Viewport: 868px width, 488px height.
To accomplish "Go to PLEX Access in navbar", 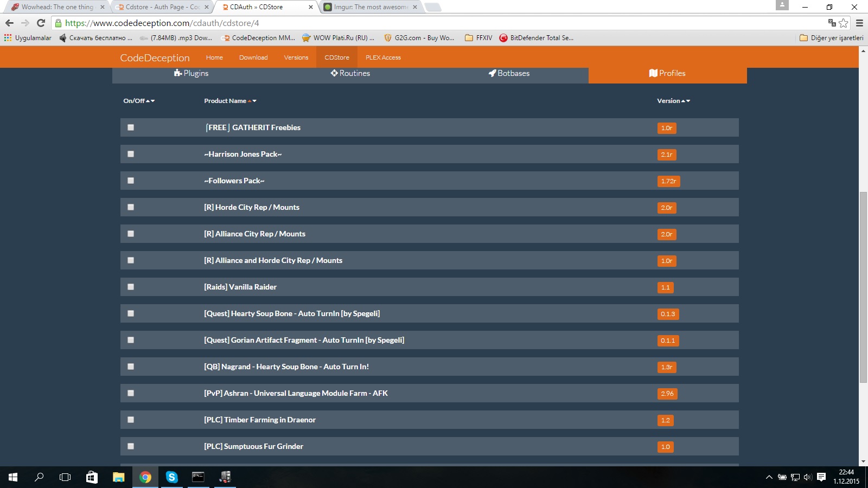I will (x=383, y=57).
